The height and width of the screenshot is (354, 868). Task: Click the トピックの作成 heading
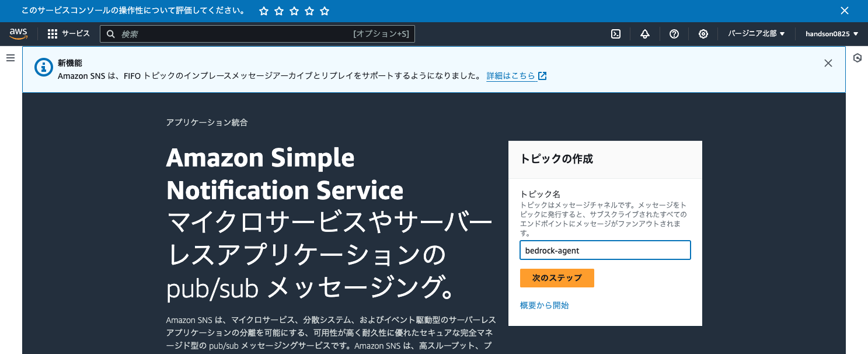[556, 159]
